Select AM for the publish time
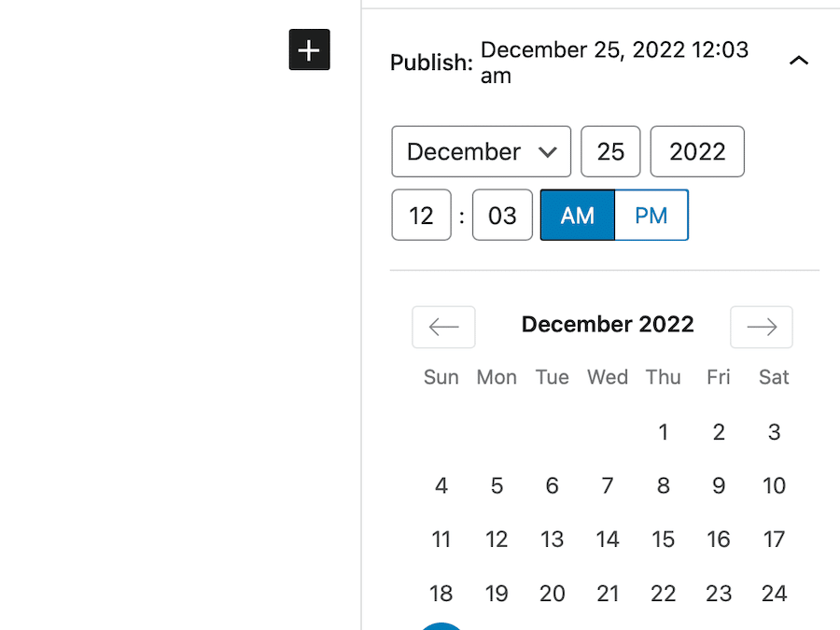Viewport: 840px width, 630px height. [x=577, y=215]
